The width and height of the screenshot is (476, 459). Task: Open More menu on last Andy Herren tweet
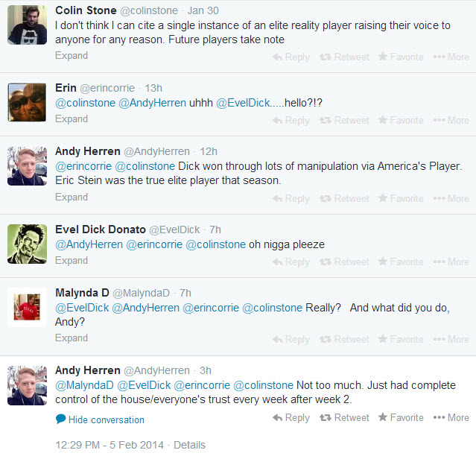(451, 417)
